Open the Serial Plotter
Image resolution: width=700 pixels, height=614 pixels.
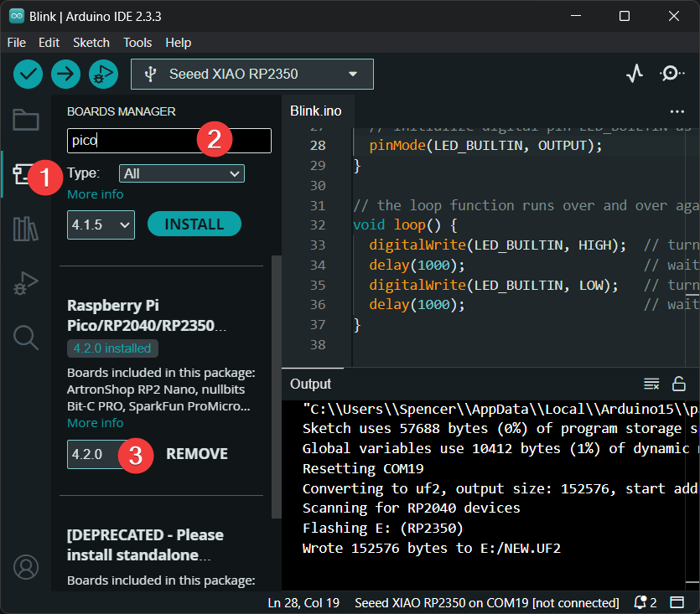(635, 74)
